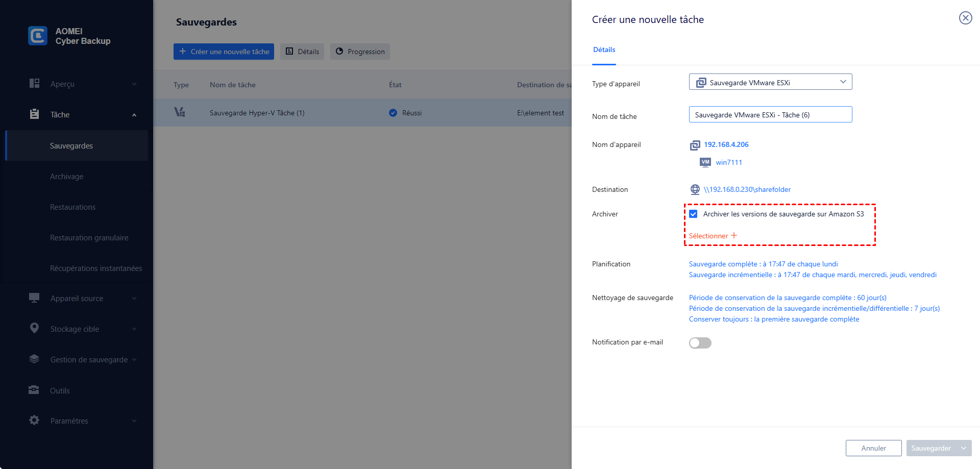Expand the Stockage cible chevron

[x=134, y=329]
